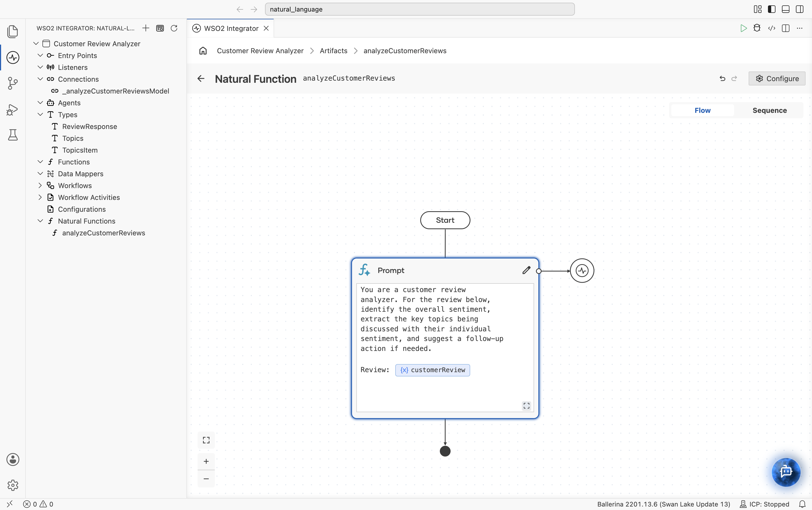Screen dimensions: 812x510
Task: Open the Source Control view icon
Action: pos(12,83)
